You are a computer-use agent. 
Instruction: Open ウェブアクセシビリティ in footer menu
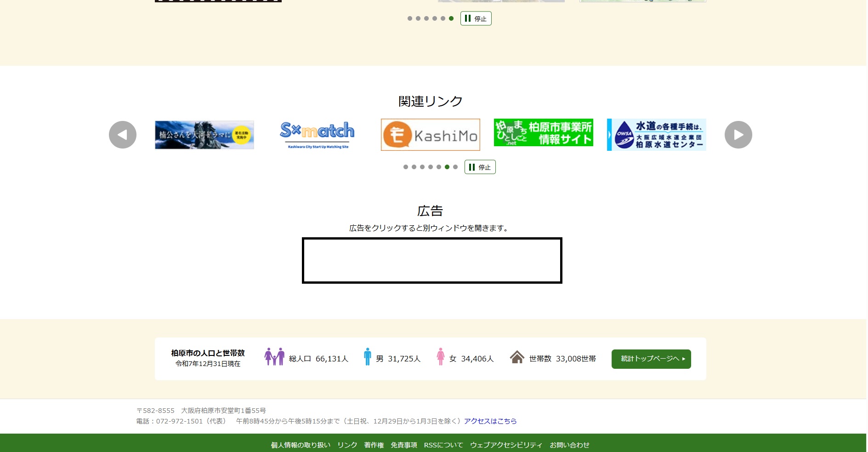tap(506, 445)
